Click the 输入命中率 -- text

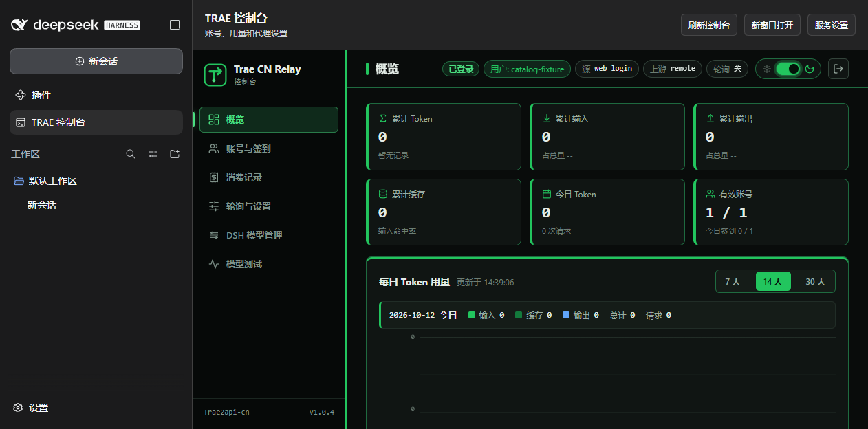[x=401, y=231]
